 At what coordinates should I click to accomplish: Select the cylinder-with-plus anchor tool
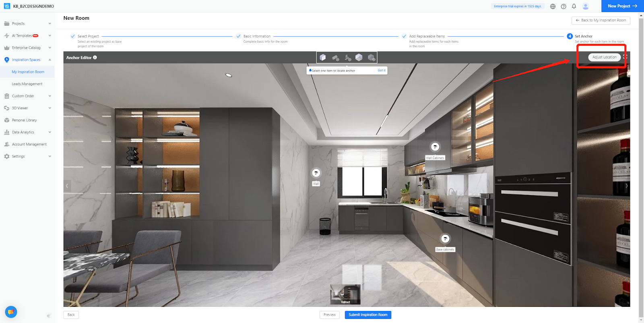[335, 58]
